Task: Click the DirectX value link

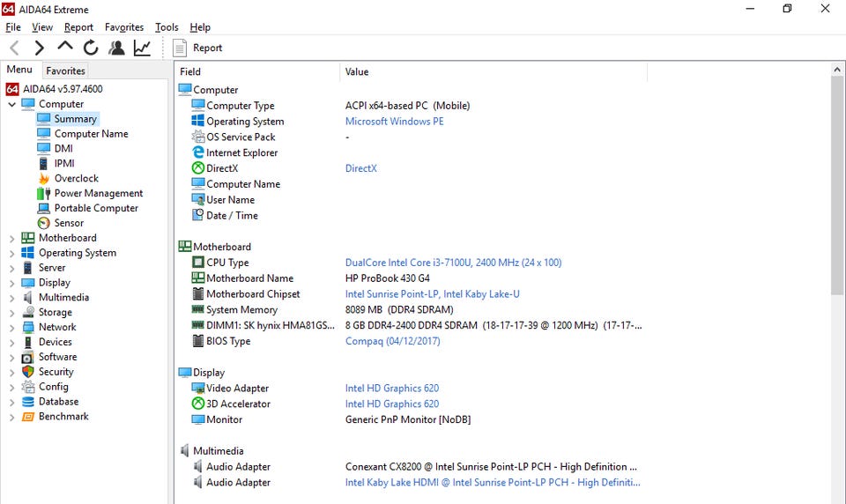Action: coord(361,168)
